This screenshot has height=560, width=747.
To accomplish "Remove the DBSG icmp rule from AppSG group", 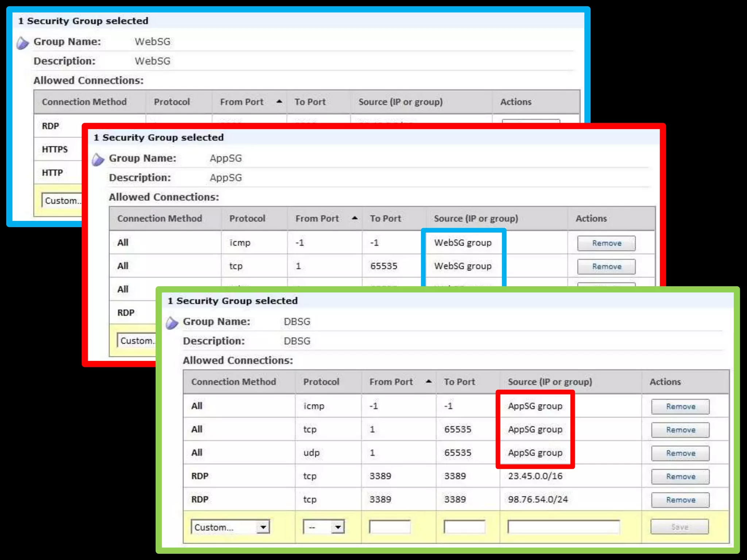I will click(x=680, y=407).
